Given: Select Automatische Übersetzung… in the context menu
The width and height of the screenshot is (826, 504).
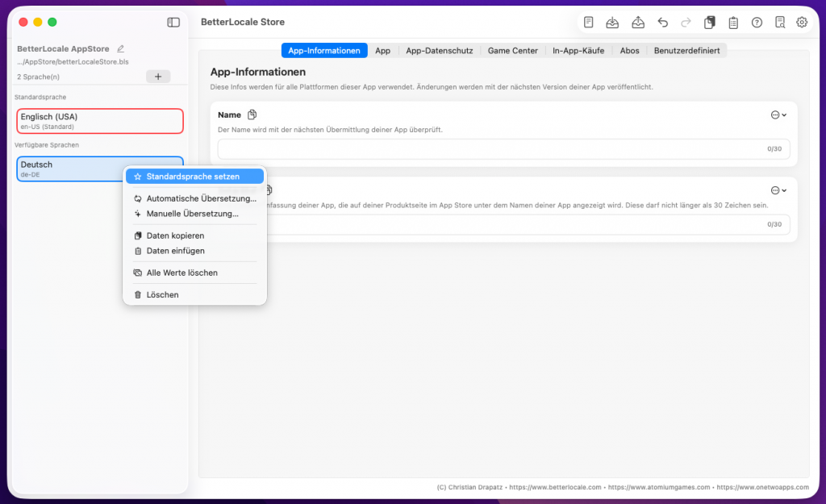Looking at the screenshot, I should pyautogui.click(x=201, y=198).
